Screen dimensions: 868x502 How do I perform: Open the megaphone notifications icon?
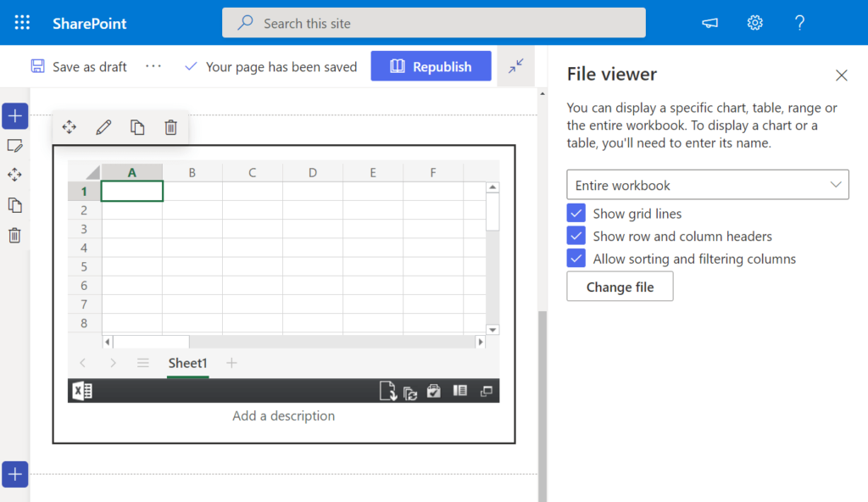pyautogui.click(x=709, y=23)
